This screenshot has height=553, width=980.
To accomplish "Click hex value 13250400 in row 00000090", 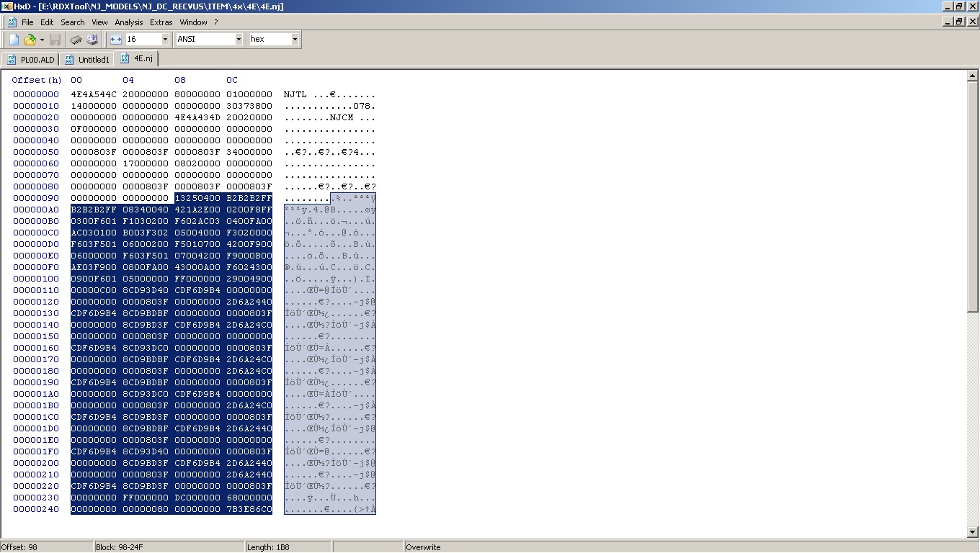I will tap(197, 198).
